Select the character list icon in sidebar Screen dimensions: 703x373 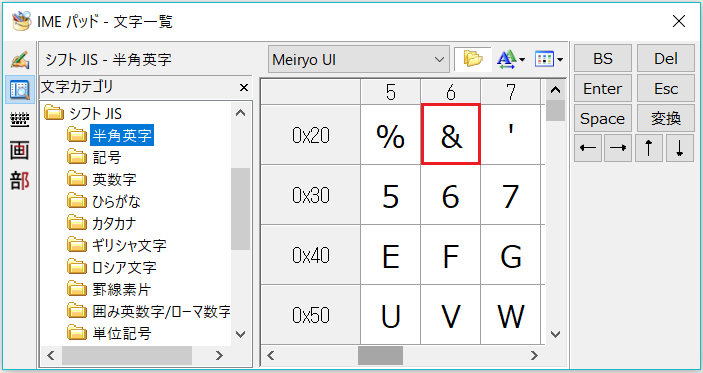[x=20, y=90]
